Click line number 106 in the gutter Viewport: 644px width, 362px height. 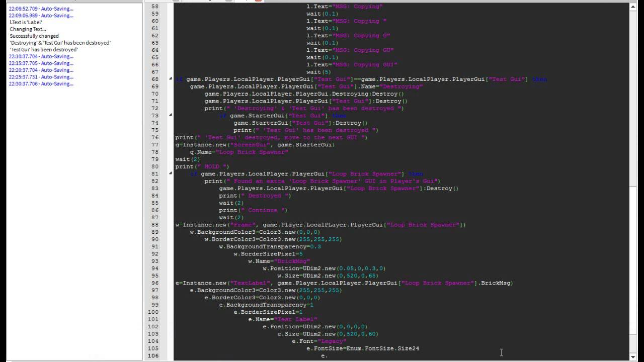[x=153, y=355]
